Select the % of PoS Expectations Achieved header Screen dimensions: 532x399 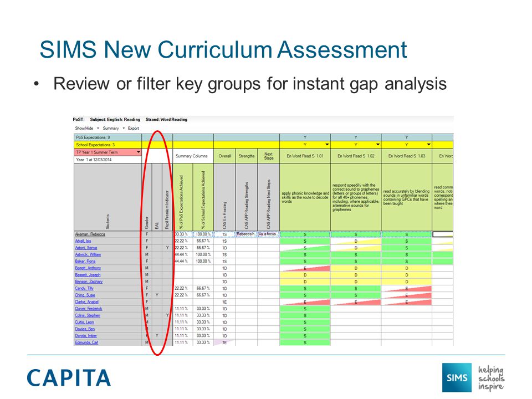pyautogui.click(x=183, y=197)
